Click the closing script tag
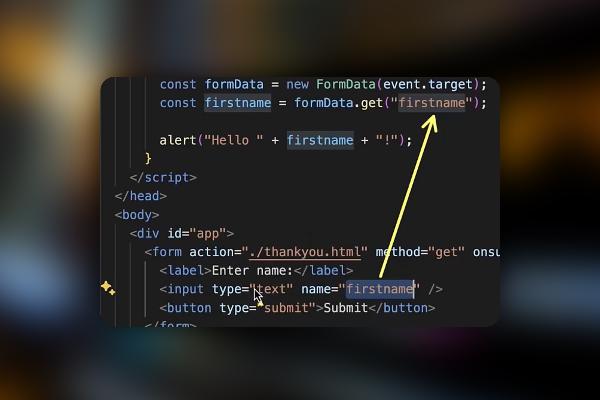Screen dimensions: 600x400 pyautogui.click(x=163, y=177)
